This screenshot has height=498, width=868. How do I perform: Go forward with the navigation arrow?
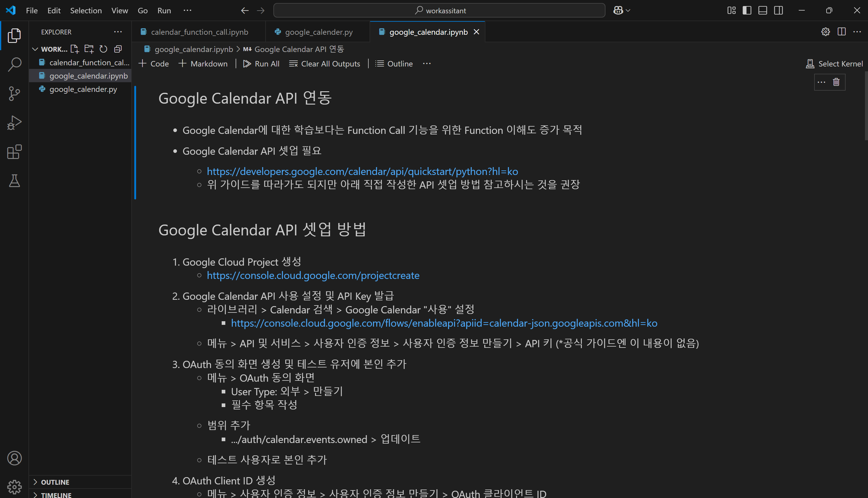pos(261,11)
